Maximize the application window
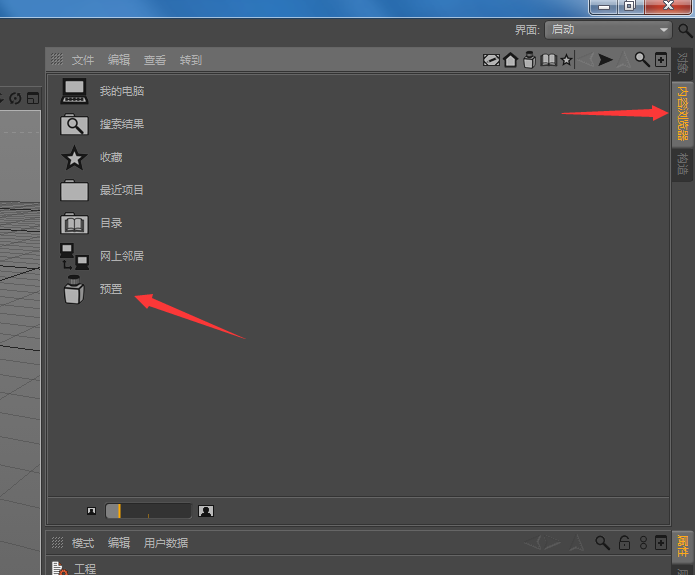This screenshot has height=575, width=695. [630, 7]
